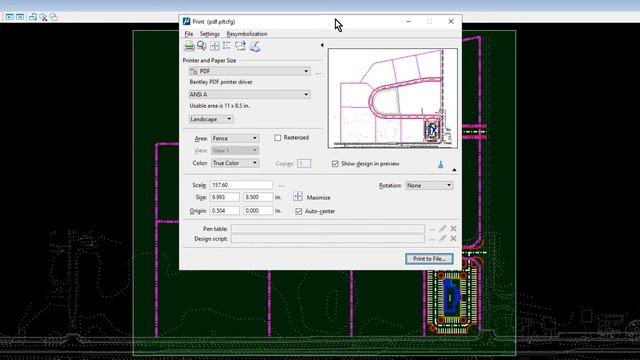Open the File menu
This screenshot has width=640, height=360.
189,34
